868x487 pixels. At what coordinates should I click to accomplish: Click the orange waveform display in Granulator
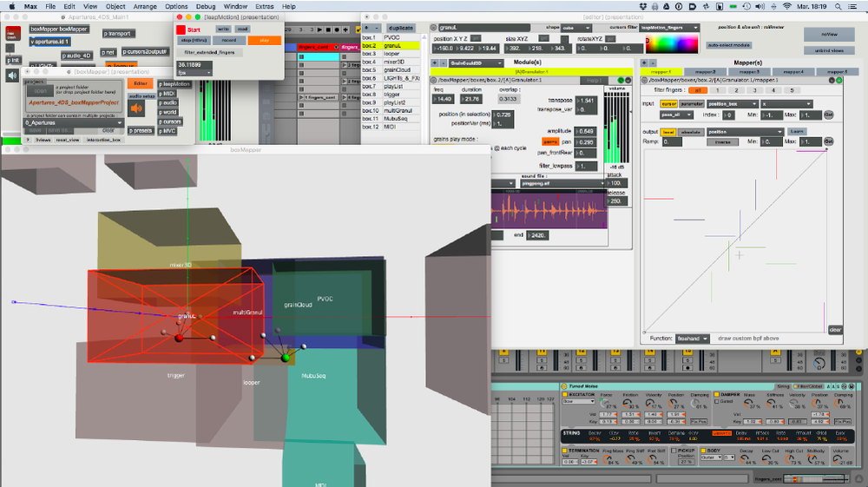click(x=549, y=209)
